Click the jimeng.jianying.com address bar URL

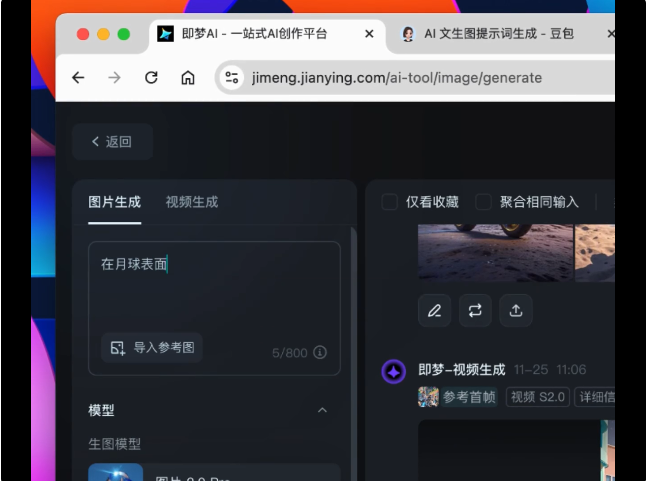(x=397, y=78)
